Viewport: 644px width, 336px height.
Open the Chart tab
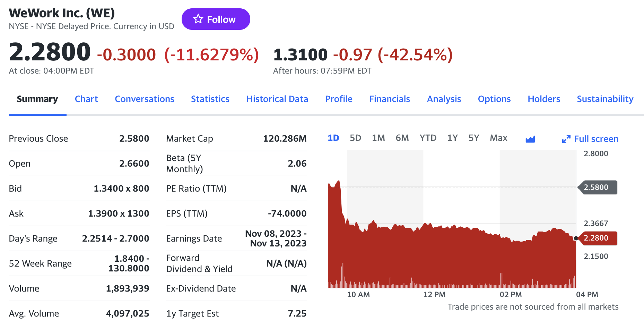tap(86, 99)
